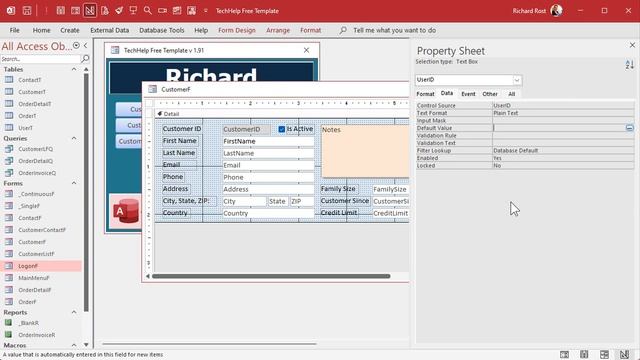Click the second view icon in the status bar
The width and height of the screenshot is (640, 360).
tap(584, 355)
